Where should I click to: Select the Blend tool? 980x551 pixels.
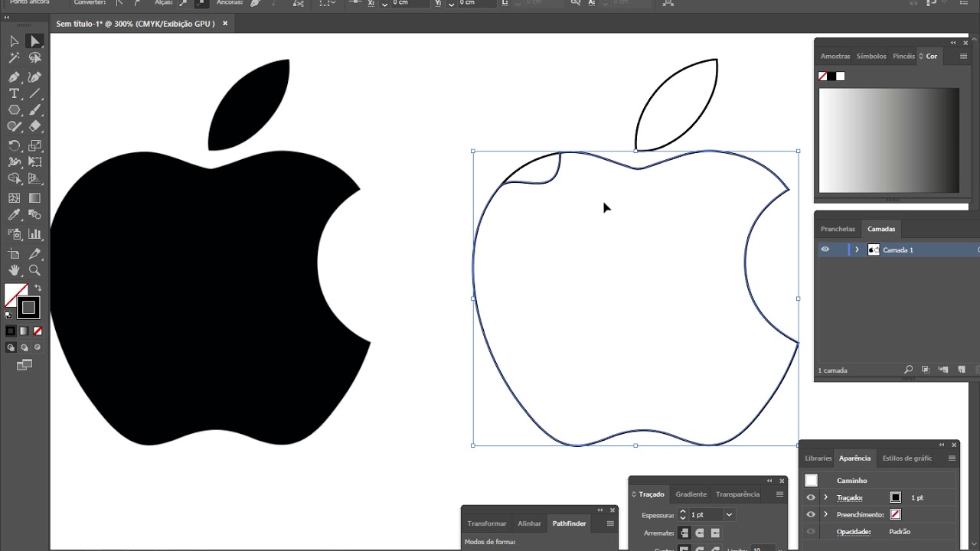coord(34,216)
